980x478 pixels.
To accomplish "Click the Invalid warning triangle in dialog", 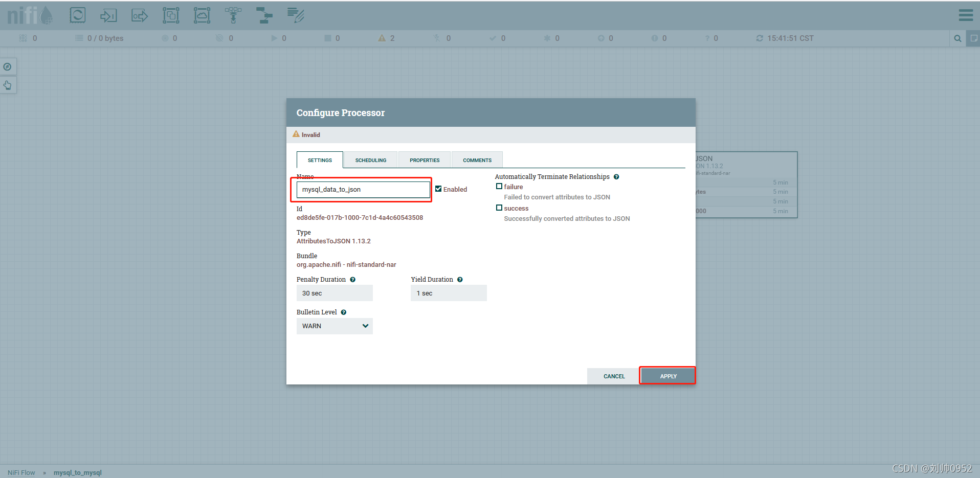I will [x=296, y=134].
